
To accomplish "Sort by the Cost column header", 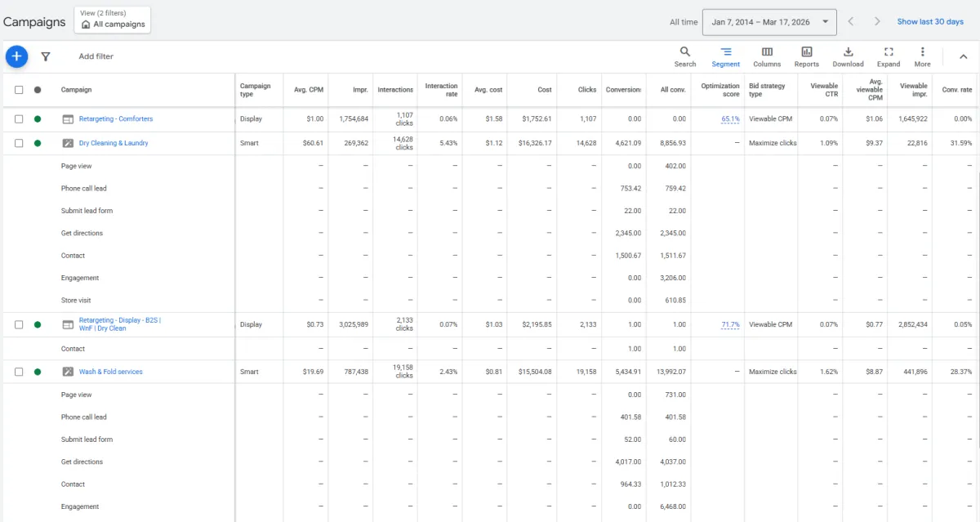I will tap(544, 90).
